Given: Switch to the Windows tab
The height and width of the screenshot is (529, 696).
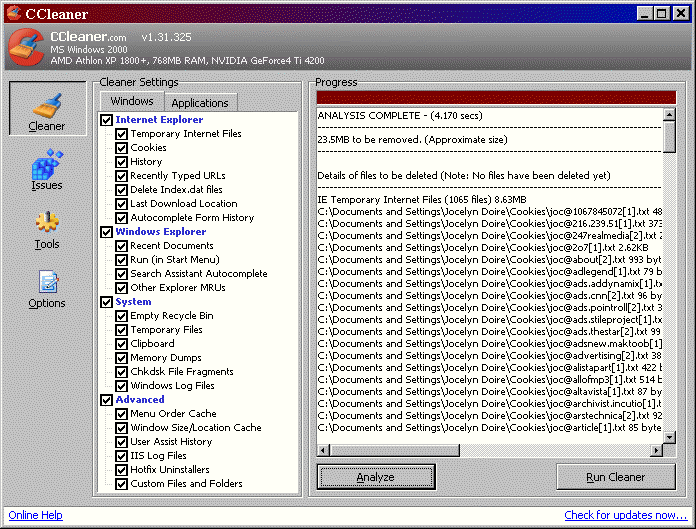Looking at the screenshot, I should click(132, 102).
